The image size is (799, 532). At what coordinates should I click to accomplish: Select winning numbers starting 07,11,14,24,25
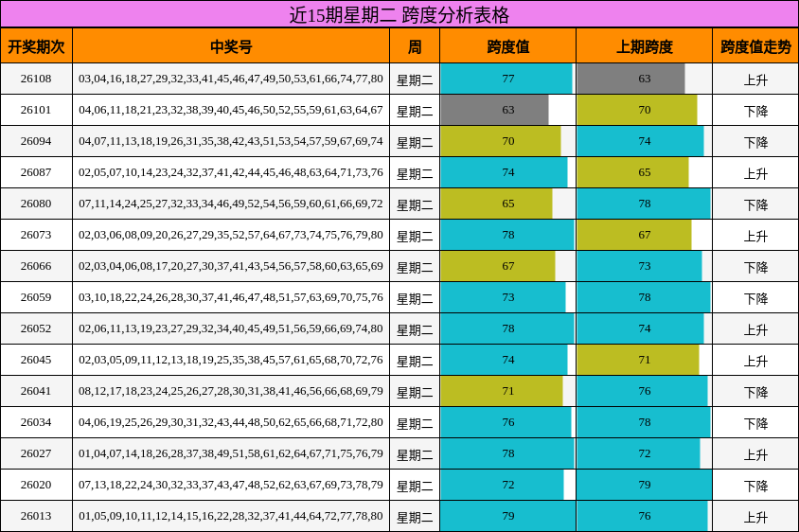pos(231,204)
